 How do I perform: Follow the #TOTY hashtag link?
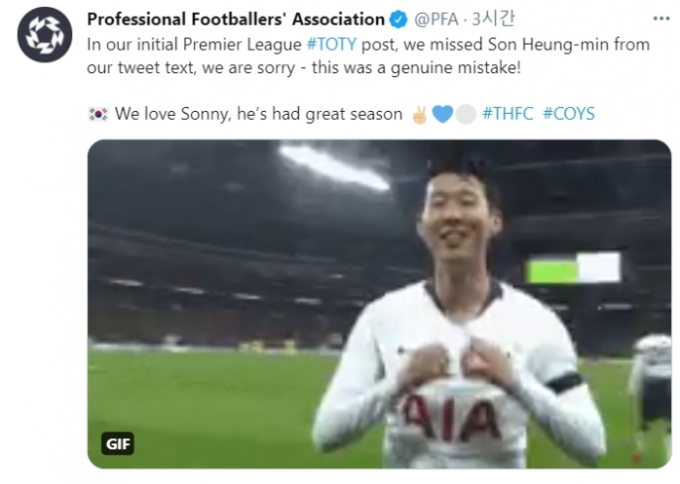[331, 44]
